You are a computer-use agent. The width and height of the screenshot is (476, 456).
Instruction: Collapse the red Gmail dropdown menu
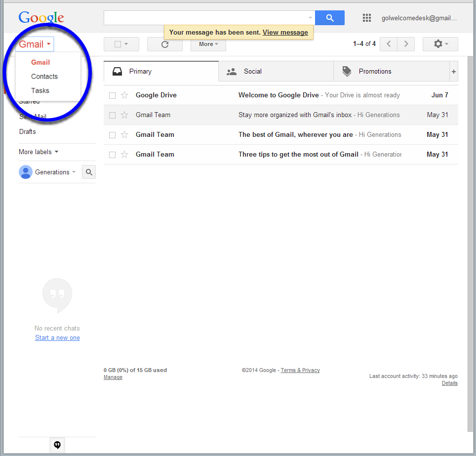tap(35, 44)
